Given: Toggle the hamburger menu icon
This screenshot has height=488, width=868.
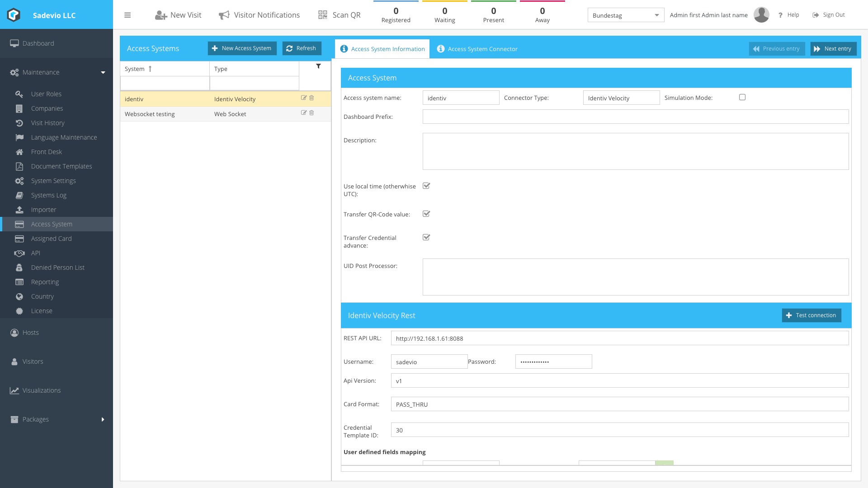Looking at the screenshot, I should (x=127, y=15).
